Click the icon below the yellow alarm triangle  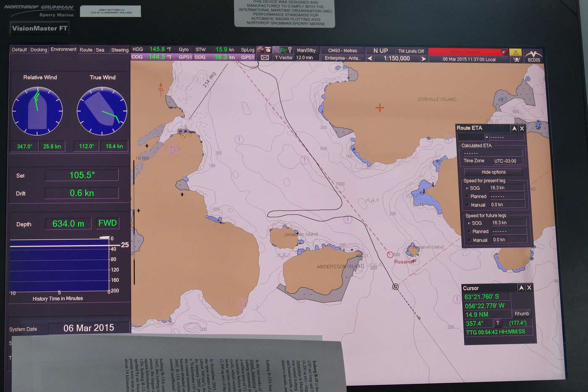517,59
